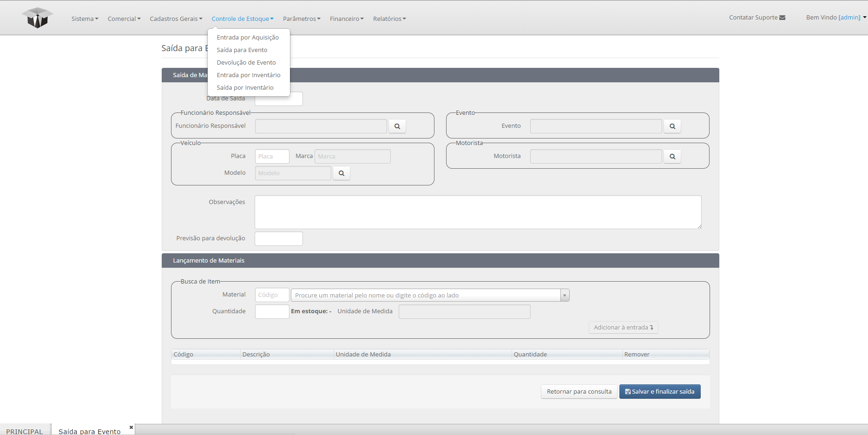Click the Quantidade input field

click(x=272, y=312)
